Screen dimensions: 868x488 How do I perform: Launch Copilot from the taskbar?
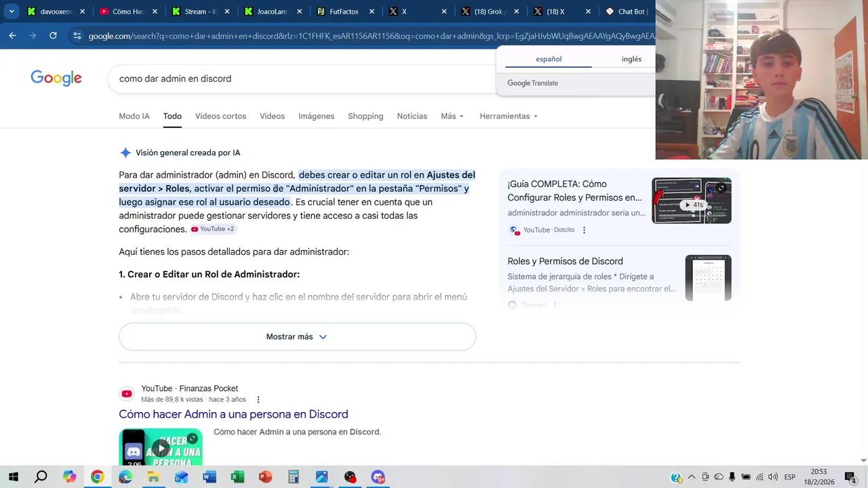69,477
